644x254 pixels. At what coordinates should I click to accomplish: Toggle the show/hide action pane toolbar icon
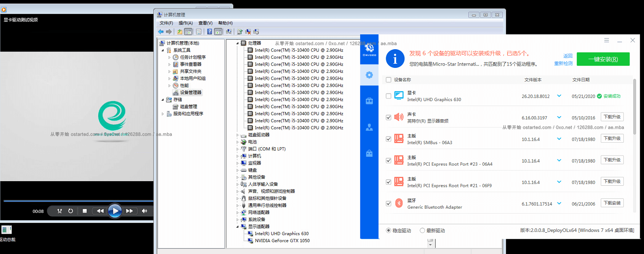click(x=218, y=32)
